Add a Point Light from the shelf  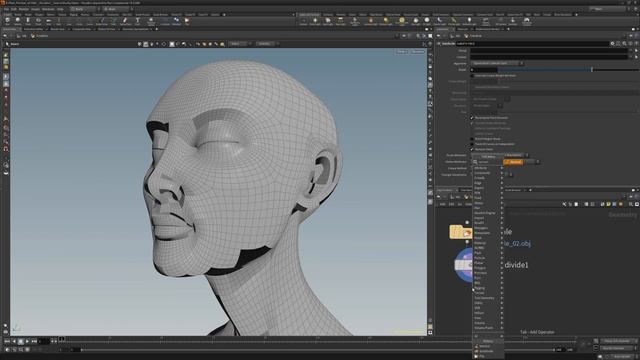click(x=315, y=21)
